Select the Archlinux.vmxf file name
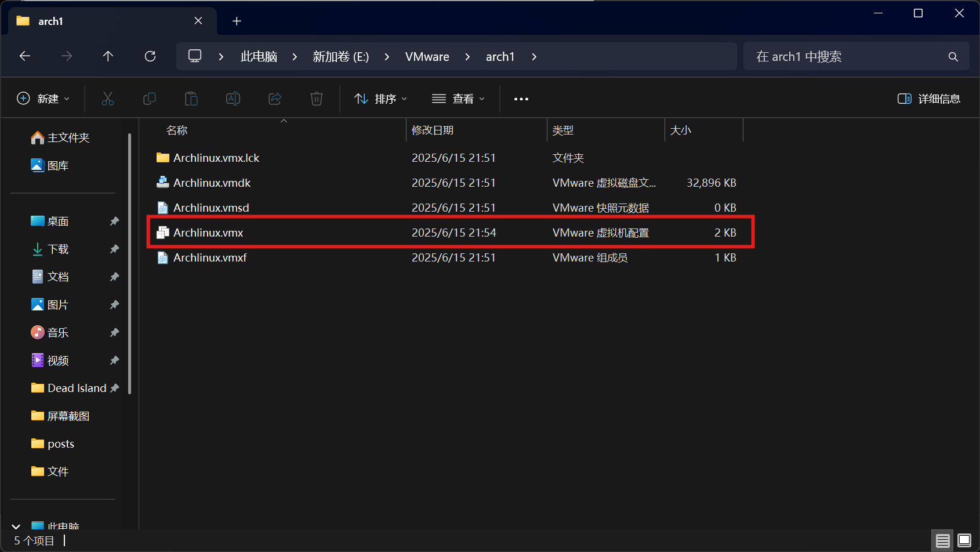The height and width of the screenshot is (552, 980). pos(210,257)
